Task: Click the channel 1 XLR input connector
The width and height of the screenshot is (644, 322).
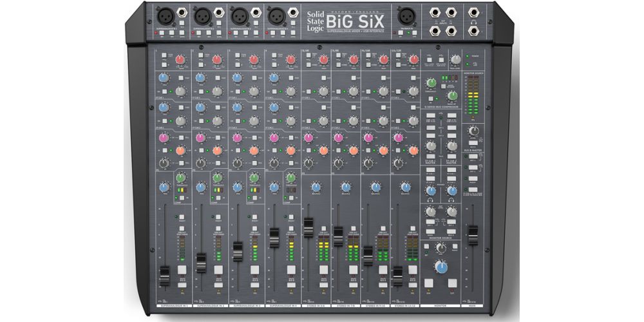Action: pyautogui.click(x=164, y=17)
